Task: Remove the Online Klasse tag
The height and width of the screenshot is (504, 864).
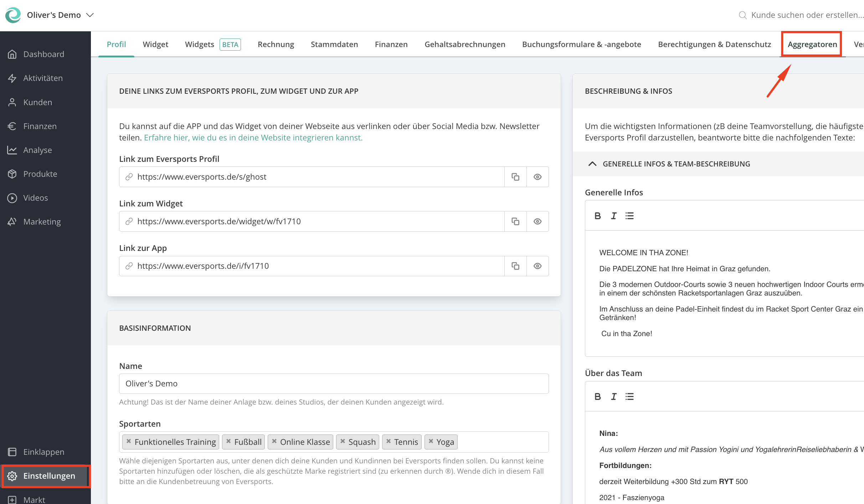Action: [x=274, y=441]
